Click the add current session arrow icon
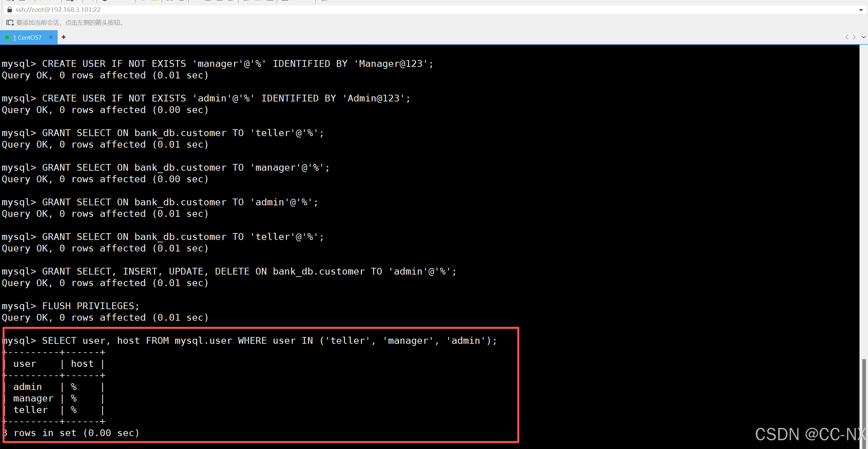This screenshot has height=449, width=868. 10,23
